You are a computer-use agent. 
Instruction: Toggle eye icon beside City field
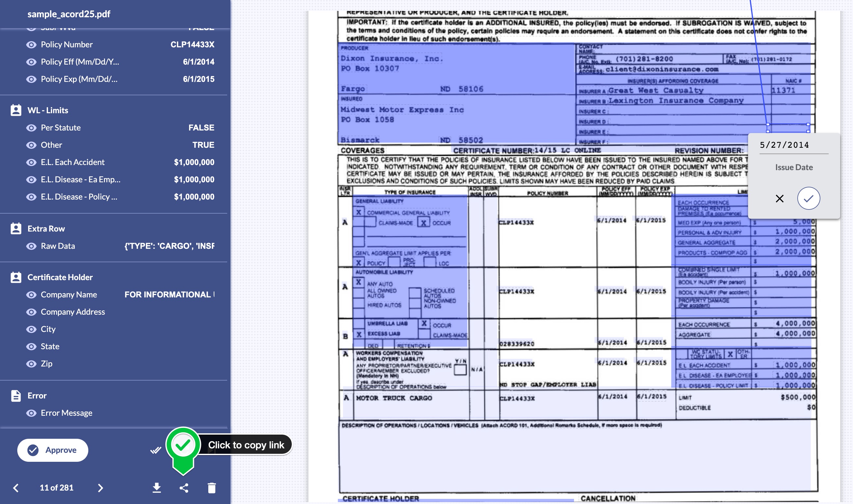(31, 330)
